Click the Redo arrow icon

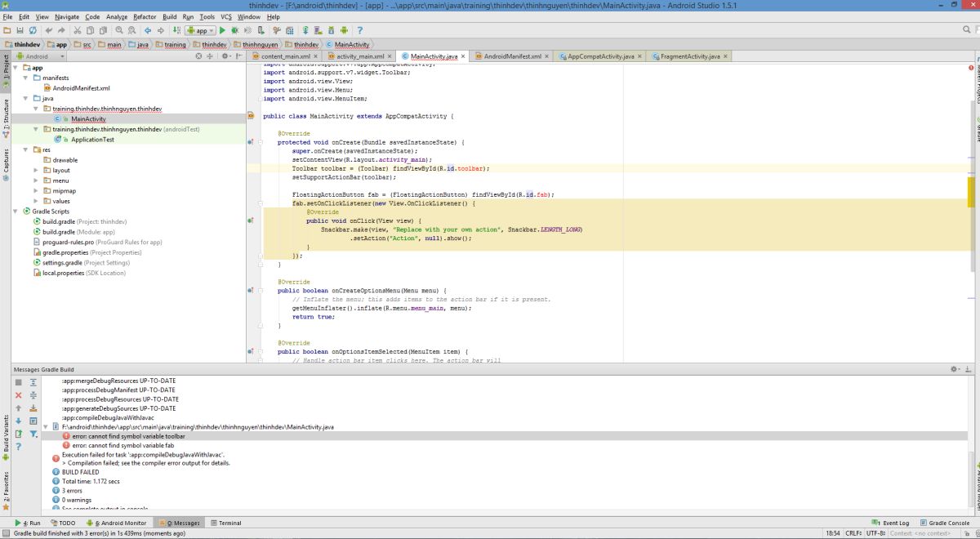click(x=61, y=30)
